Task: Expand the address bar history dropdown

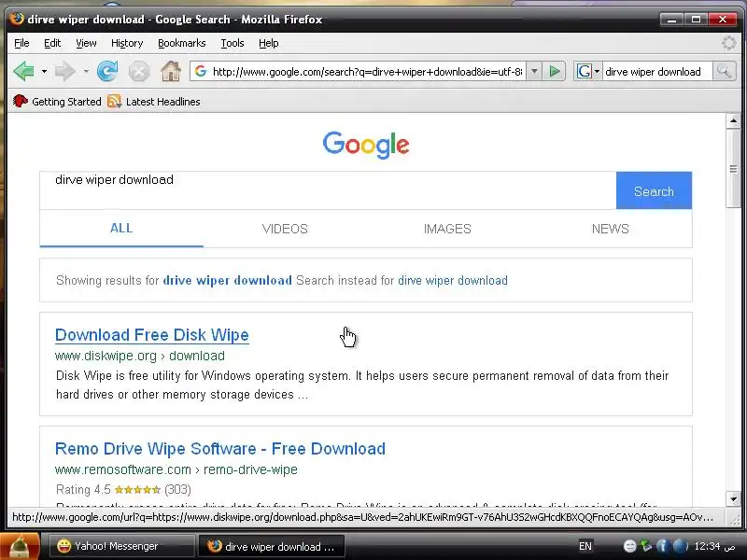Action: (534, 72)
